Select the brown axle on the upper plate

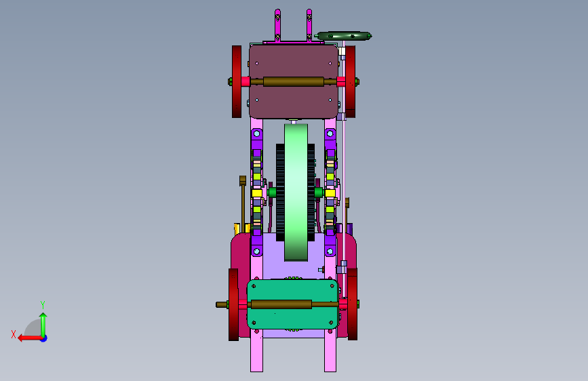tap(293, 82)
